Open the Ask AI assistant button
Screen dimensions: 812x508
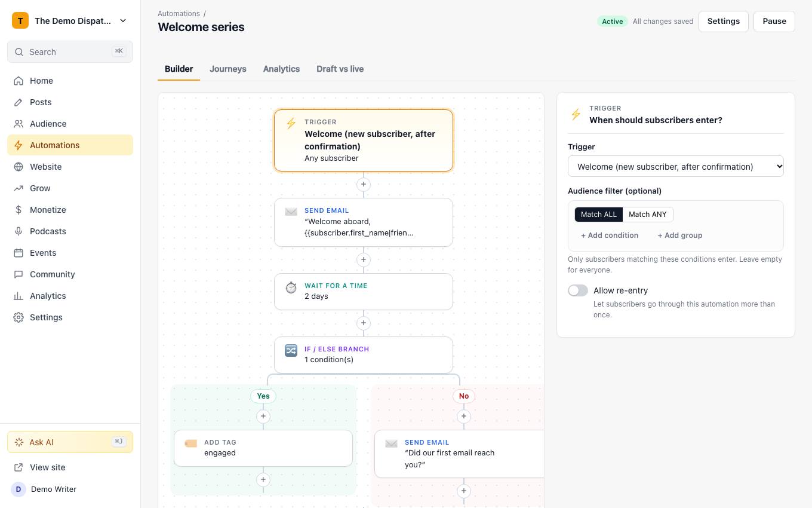(x=70, y=442)
